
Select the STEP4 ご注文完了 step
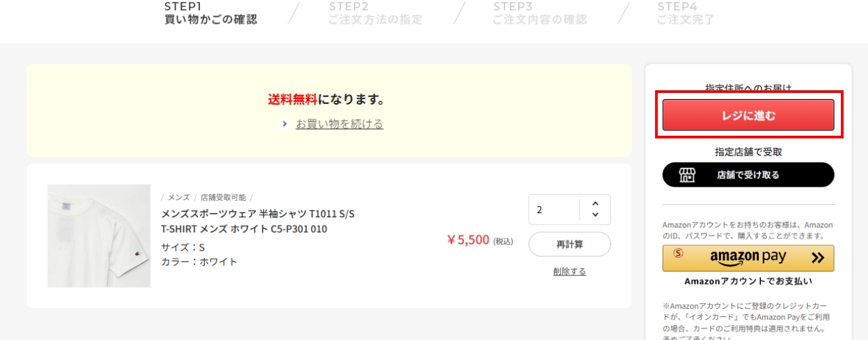click(686, 13)
